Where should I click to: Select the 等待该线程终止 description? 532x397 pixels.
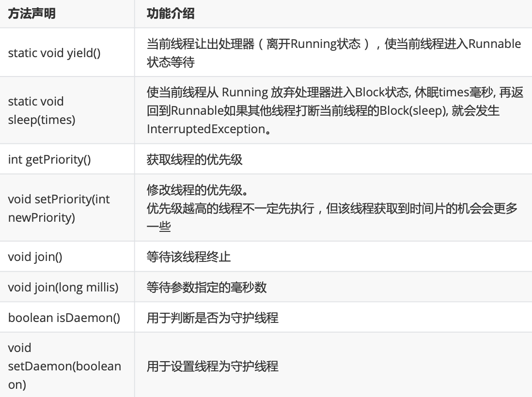coord(188,257)
